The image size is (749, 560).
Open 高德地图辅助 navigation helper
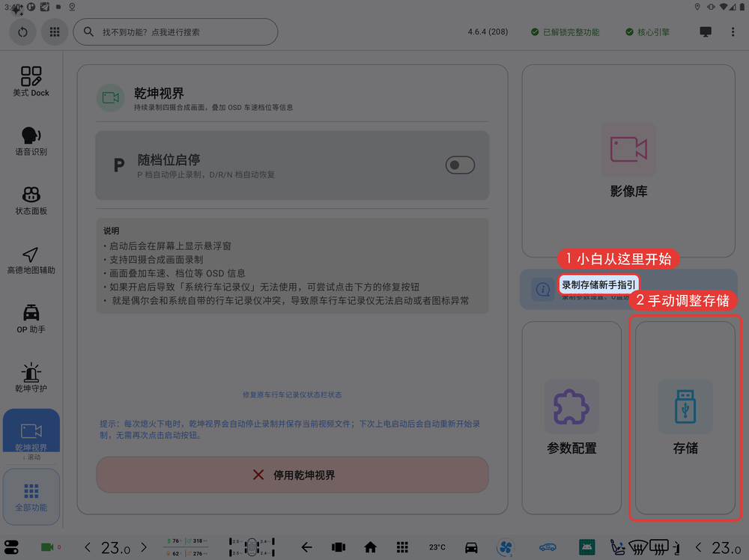coord(31,261)
